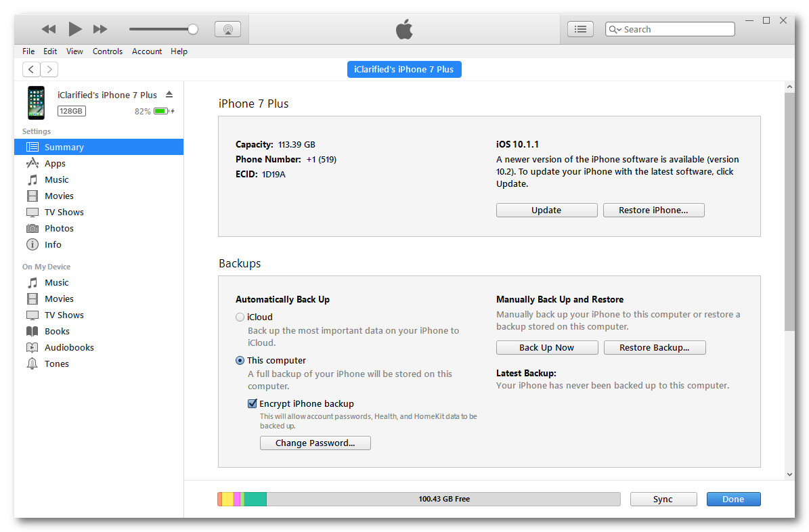Click the Rewind previous track button
809x532 pixels.
tap(49, 29)
